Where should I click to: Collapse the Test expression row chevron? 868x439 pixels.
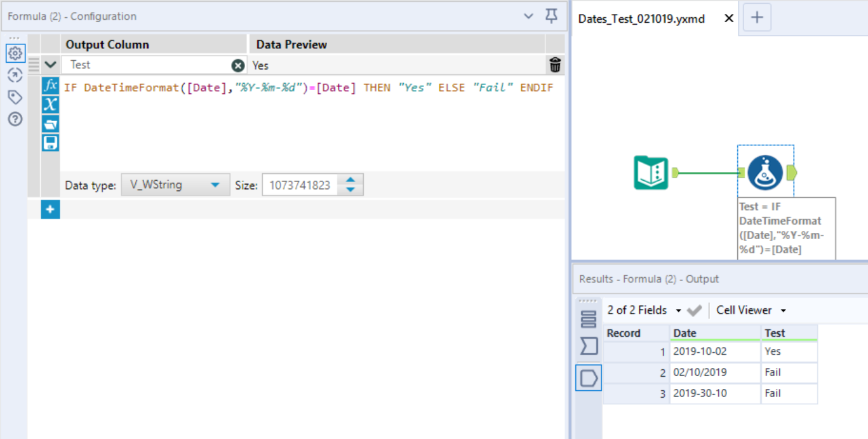pyautogui.click(x=50, y=64)
